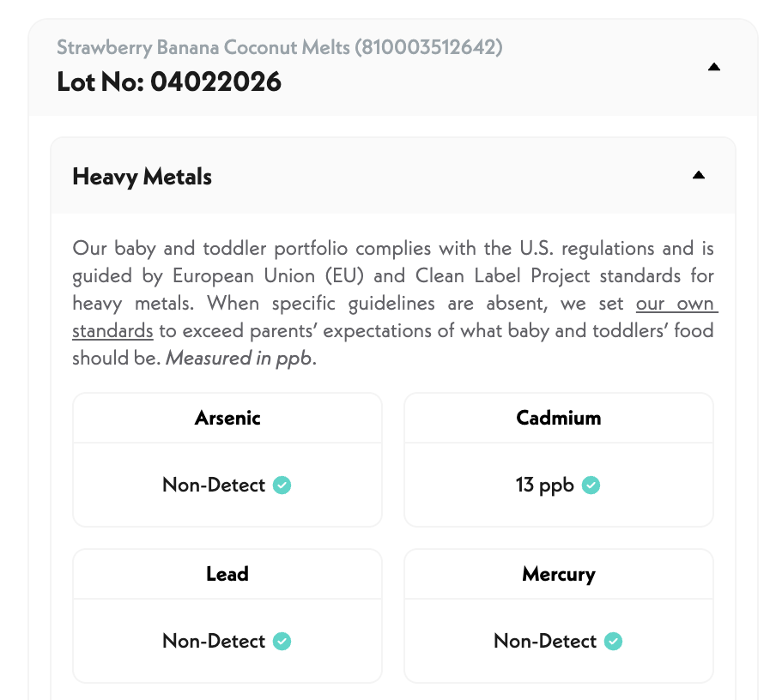Collapse the Lot No 04022026 section arrow
Viewport: 776px width, 700px height.
pyautogui.click(x=713, y=68)
